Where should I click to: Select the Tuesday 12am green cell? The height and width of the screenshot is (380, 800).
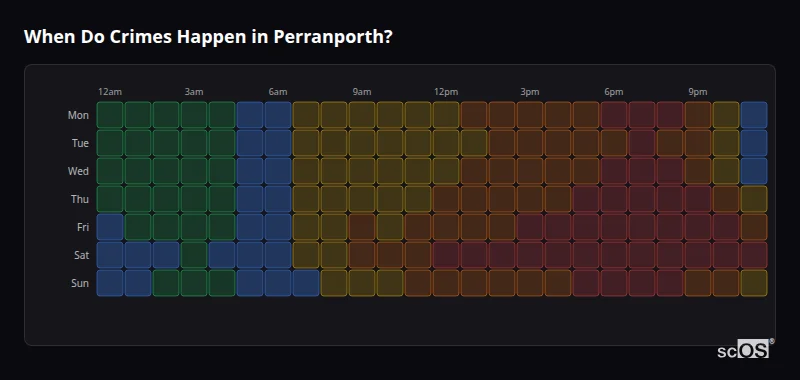(x=110, y=143)
